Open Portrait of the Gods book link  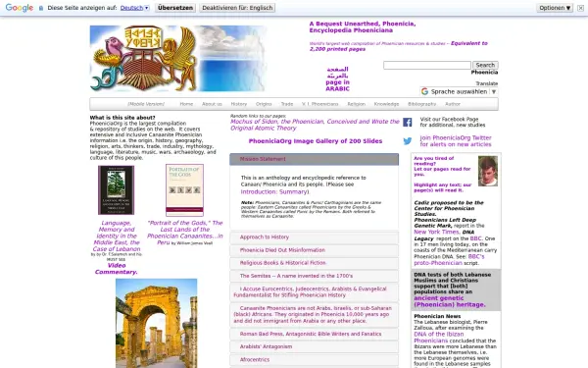coord(185,233)
